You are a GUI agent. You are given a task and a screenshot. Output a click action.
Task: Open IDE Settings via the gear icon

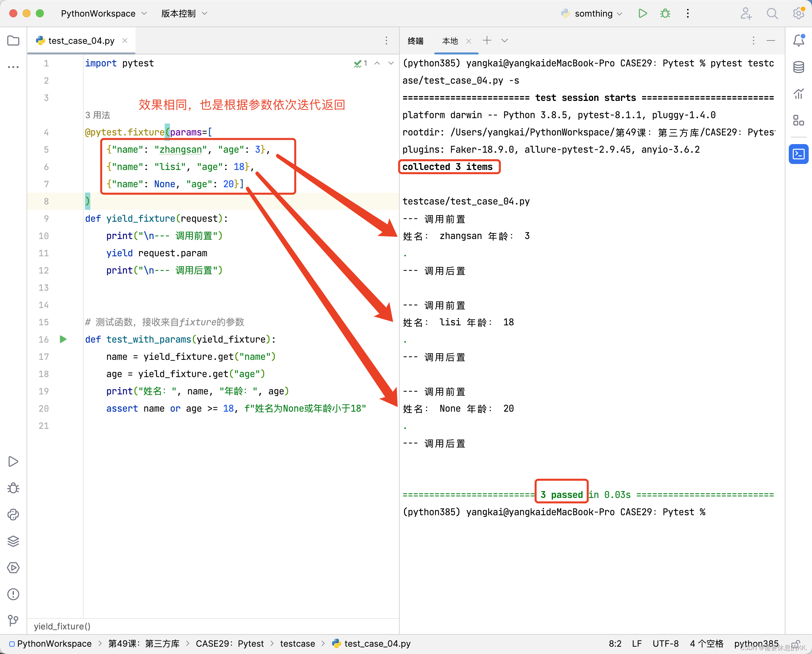tap(798, 13)
